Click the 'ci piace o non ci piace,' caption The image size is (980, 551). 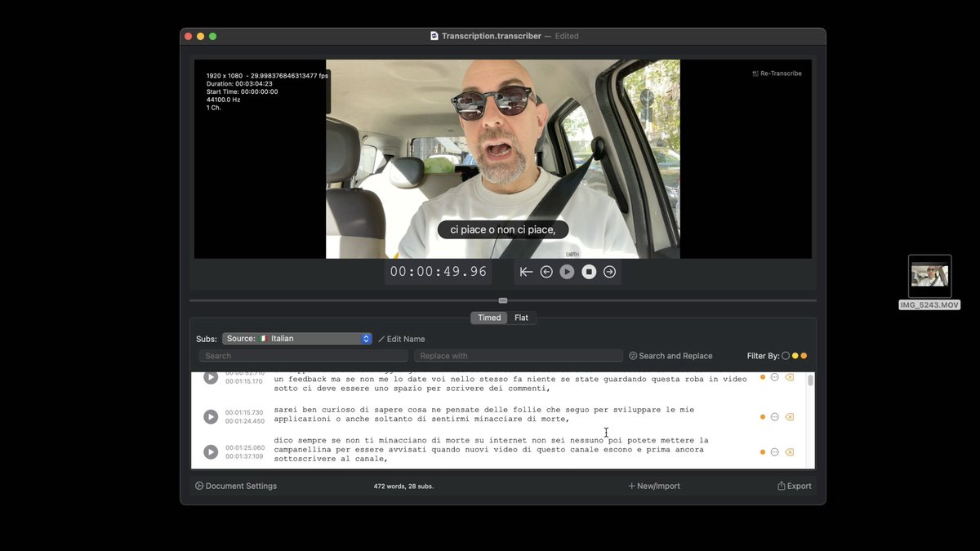tap(503, 230)
